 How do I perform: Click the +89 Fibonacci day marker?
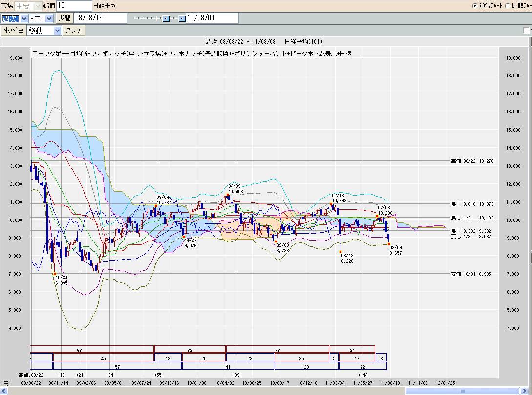236,375
